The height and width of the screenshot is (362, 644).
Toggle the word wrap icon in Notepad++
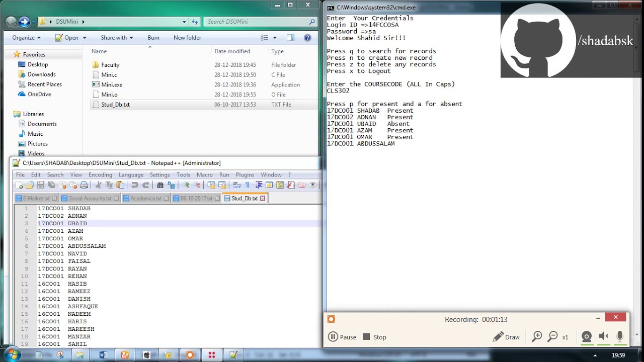click(236, 185)
